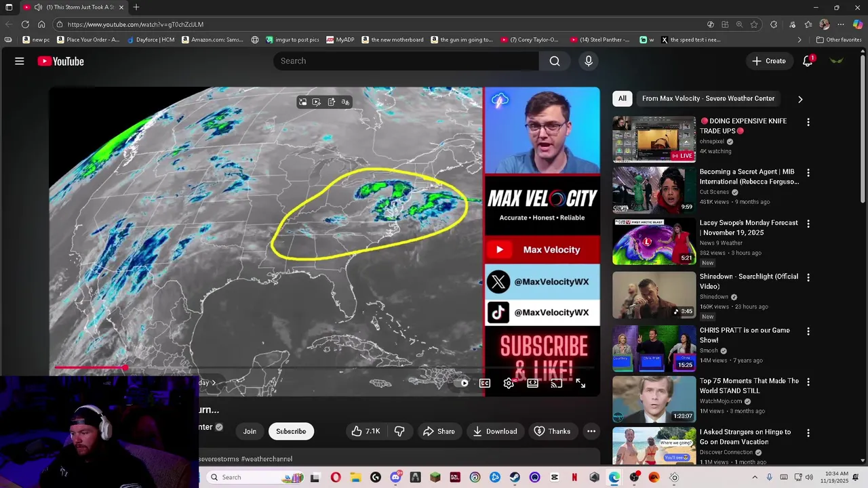Viewport: 868px width, 488px height.
Task: Click the Share button
Action: coord(439,431)
